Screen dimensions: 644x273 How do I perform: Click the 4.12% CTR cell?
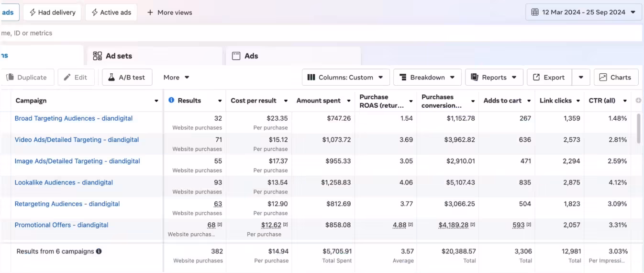click(617, 182)
